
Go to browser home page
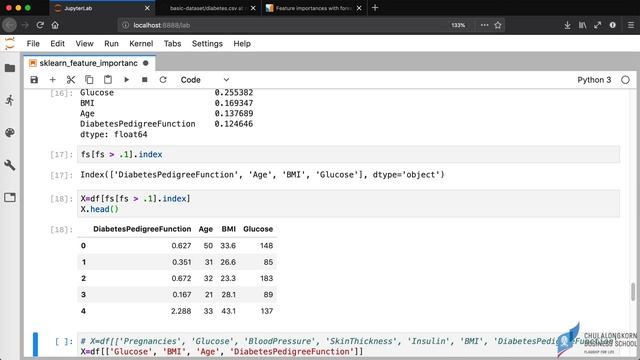[55, 25]
